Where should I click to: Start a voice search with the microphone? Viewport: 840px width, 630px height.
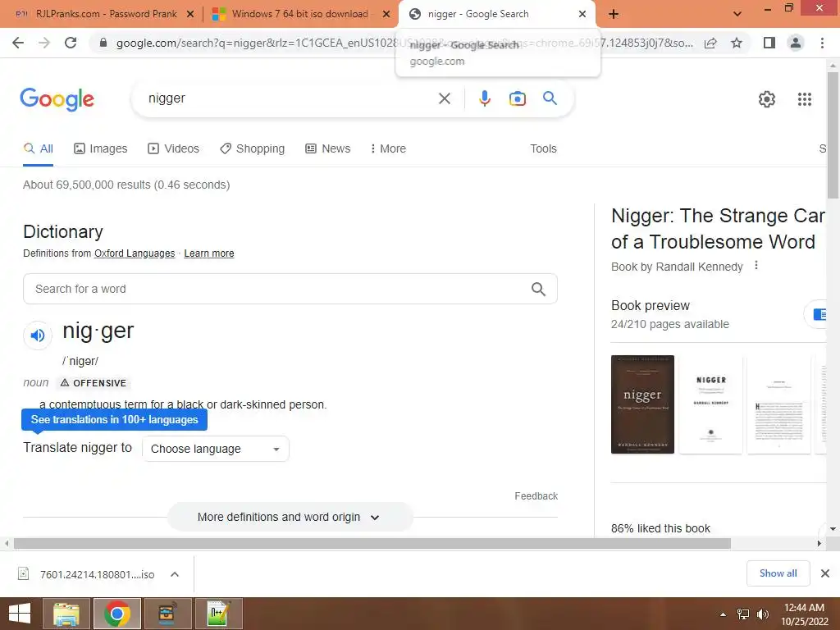[485, 98]
